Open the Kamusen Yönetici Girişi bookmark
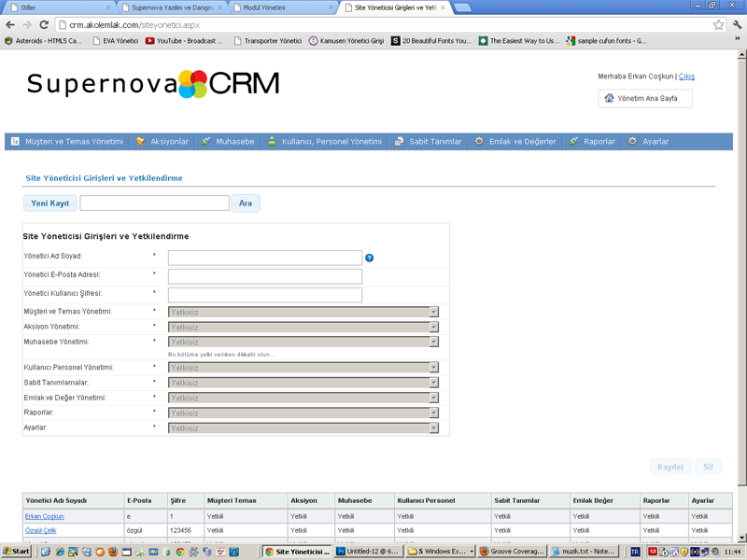This screenshot has width=747, height=560. point(346,41)
